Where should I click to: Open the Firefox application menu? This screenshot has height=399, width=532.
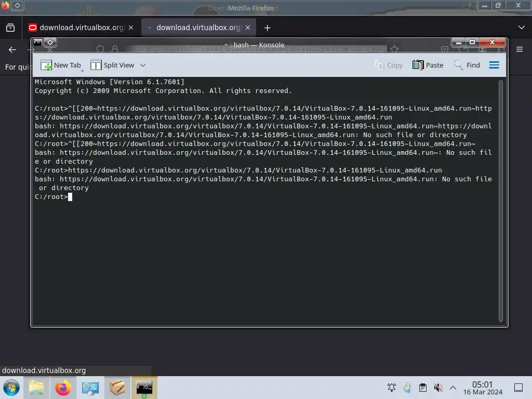pyautogui.click(x=520, y=49)
